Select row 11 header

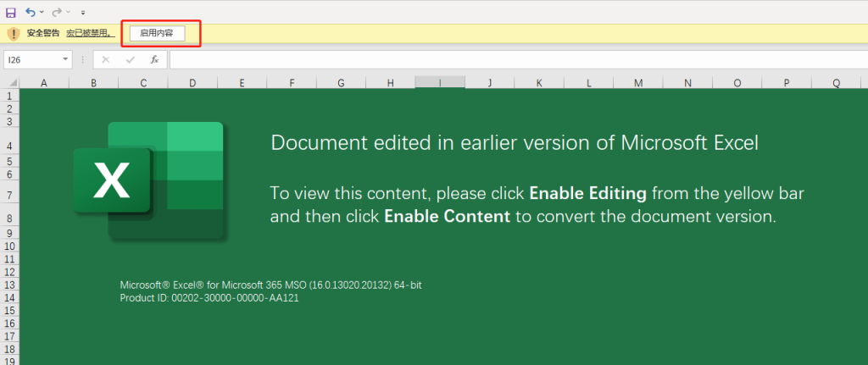[10, 259]
